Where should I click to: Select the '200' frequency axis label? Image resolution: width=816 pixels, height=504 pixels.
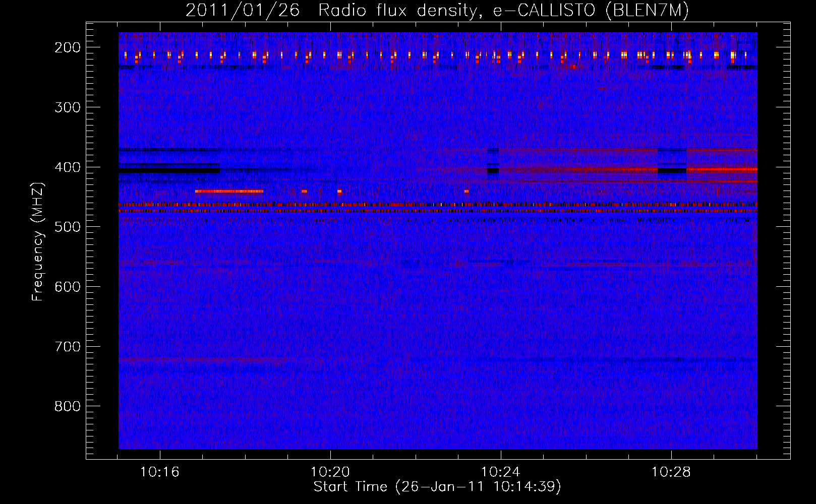coord(68,47)
